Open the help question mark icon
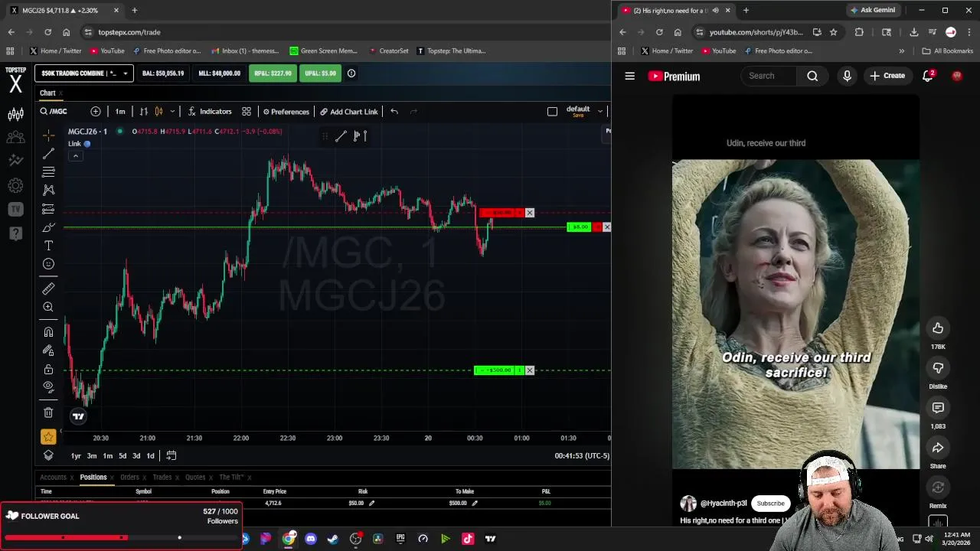This screenshot has height=551, width=980. point(15,233)
